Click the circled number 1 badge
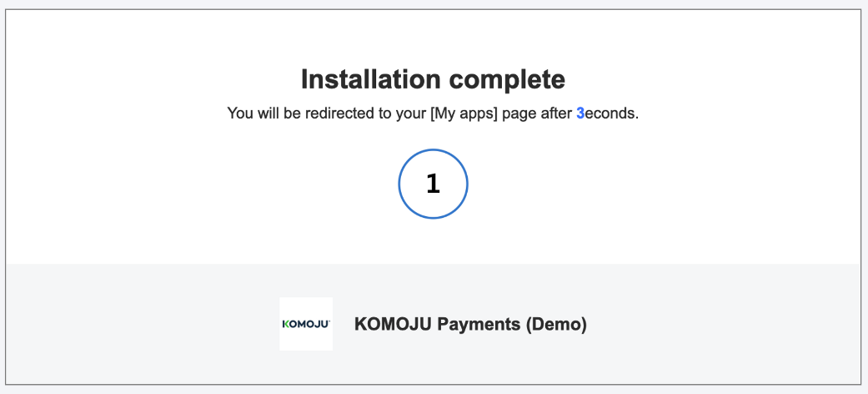Viewport: 868px width, 394px height. coord(433,184)
